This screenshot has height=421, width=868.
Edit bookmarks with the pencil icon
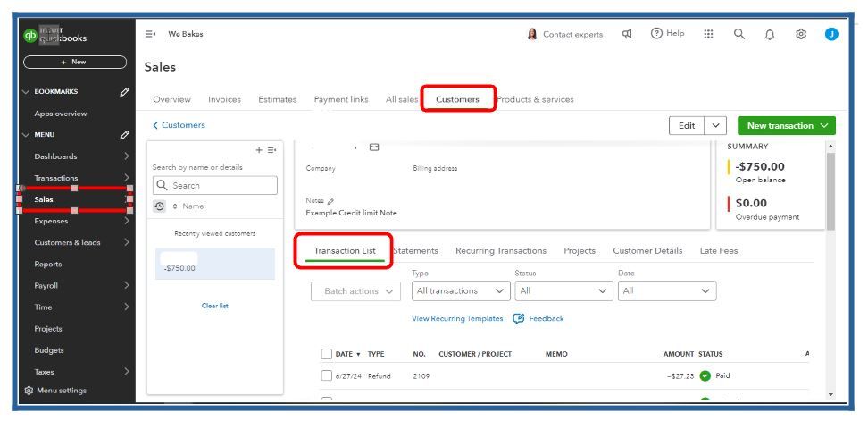tap(124, 92)
